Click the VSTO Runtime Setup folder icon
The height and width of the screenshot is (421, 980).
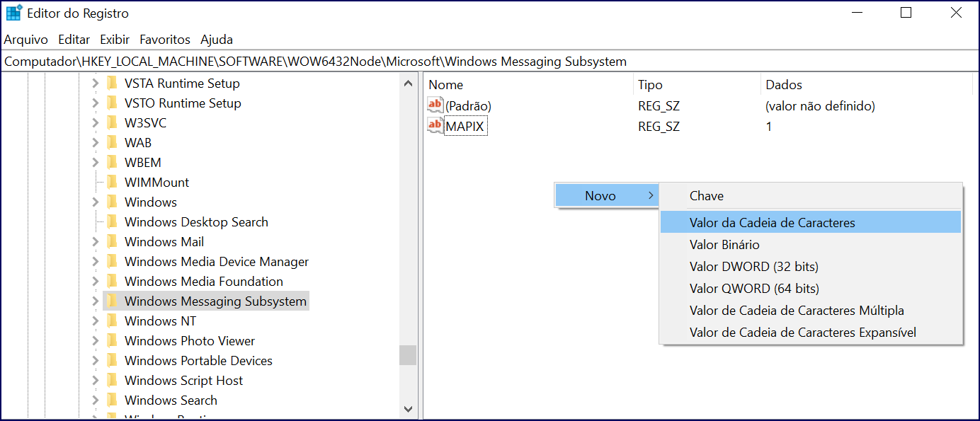point(112,103)
